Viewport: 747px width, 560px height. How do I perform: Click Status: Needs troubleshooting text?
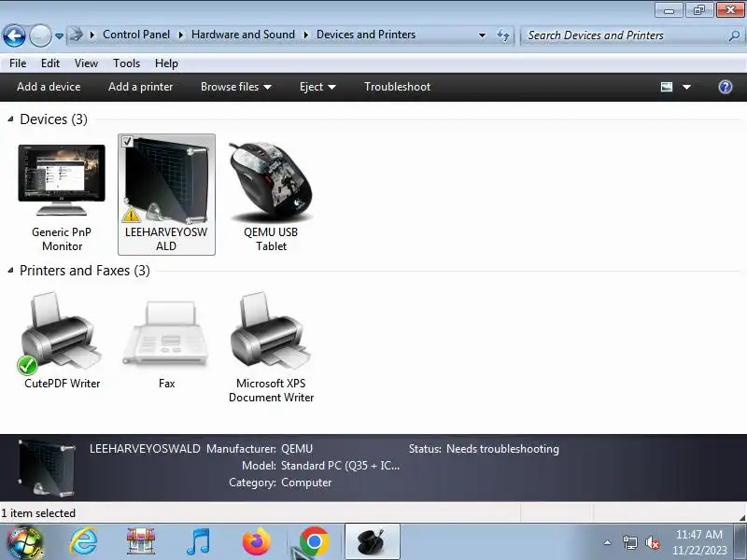coord(484,449)
